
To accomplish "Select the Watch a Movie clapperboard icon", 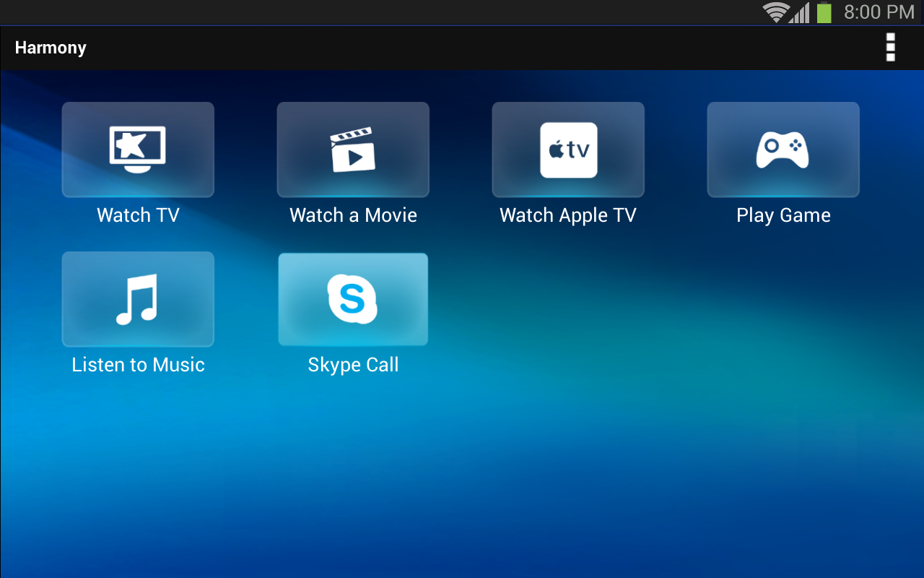I will pos(352,150).
